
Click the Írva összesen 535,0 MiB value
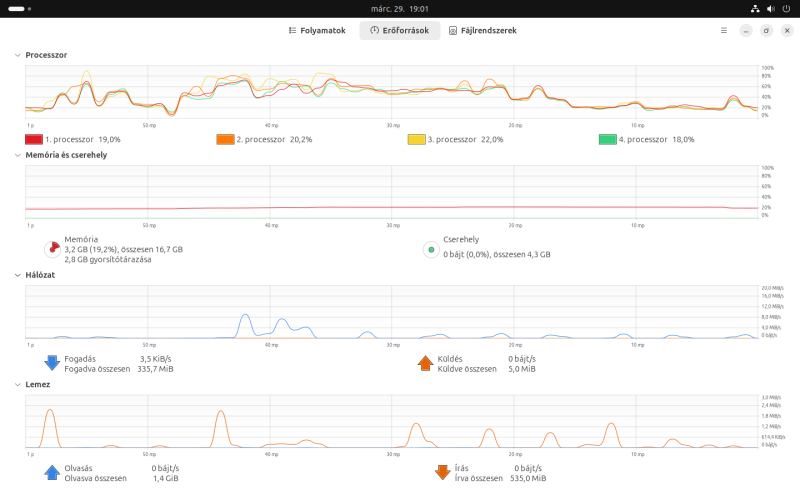tap(528, 478)
